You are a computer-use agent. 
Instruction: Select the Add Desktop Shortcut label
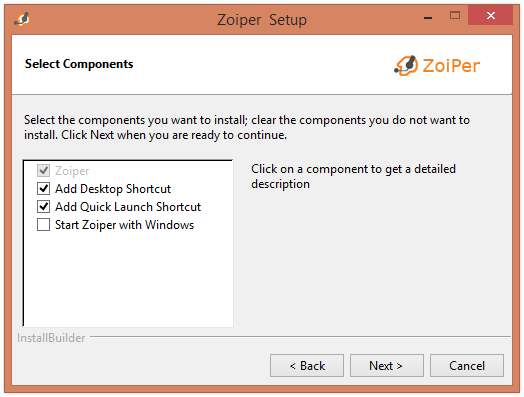click(113, 189)
